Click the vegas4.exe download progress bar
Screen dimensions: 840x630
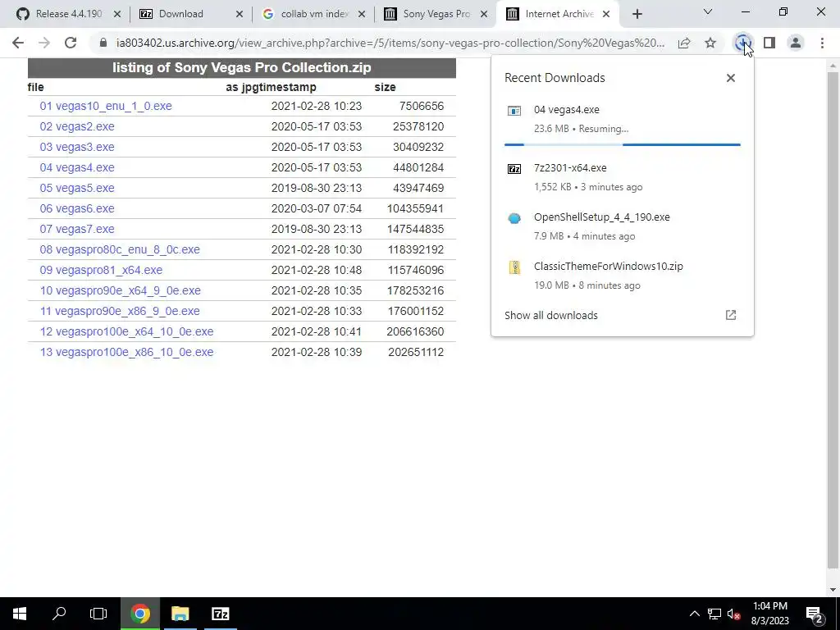click(x=622, y=144)
